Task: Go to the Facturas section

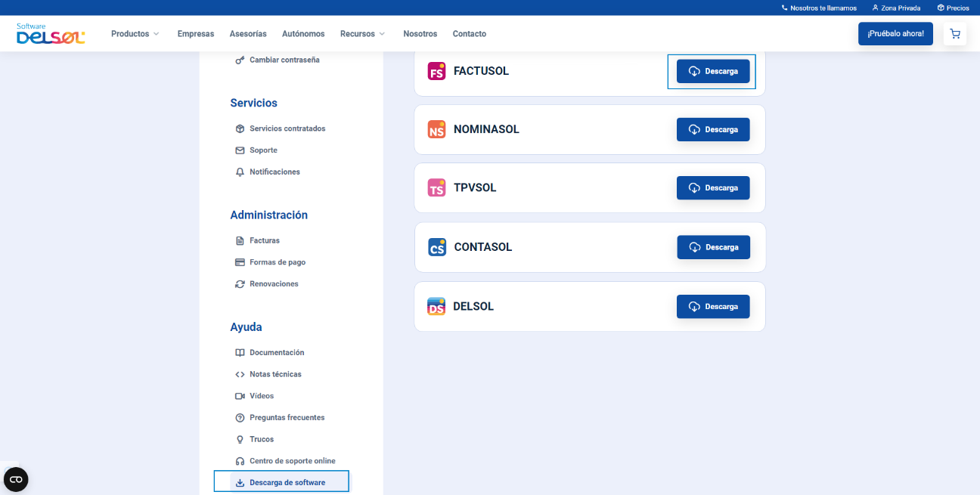Action: (266, 240)
